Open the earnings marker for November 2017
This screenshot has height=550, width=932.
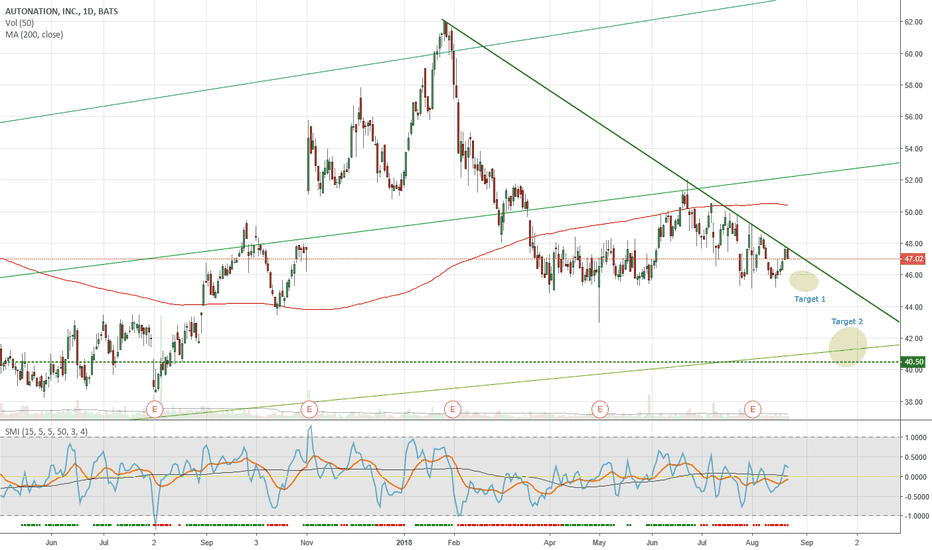[x=308, y=409]
